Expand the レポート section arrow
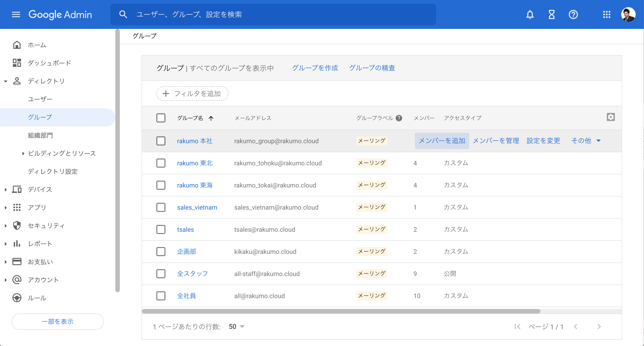This screenshot has height=346, width=644. [5, 244]
